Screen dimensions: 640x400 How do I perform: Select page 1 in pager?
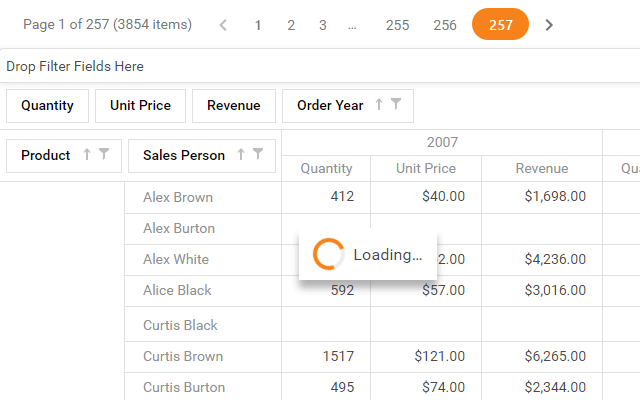point(258,25)
